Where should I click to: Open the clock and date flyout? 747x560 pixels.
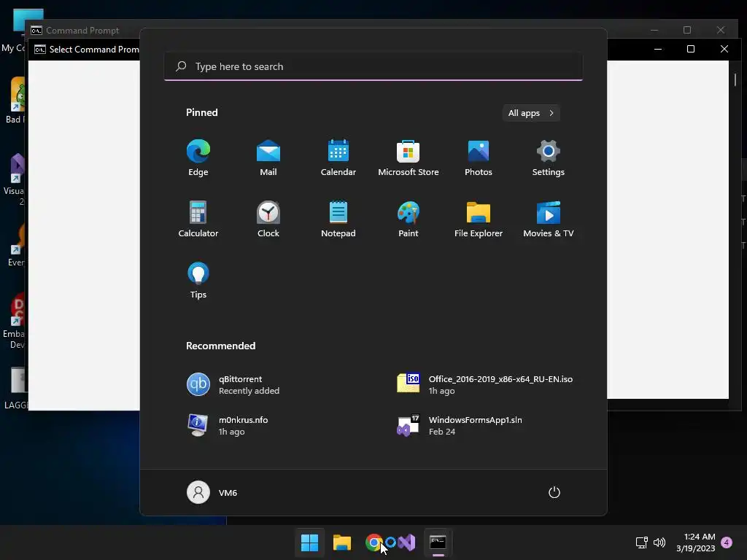(695, 542)
